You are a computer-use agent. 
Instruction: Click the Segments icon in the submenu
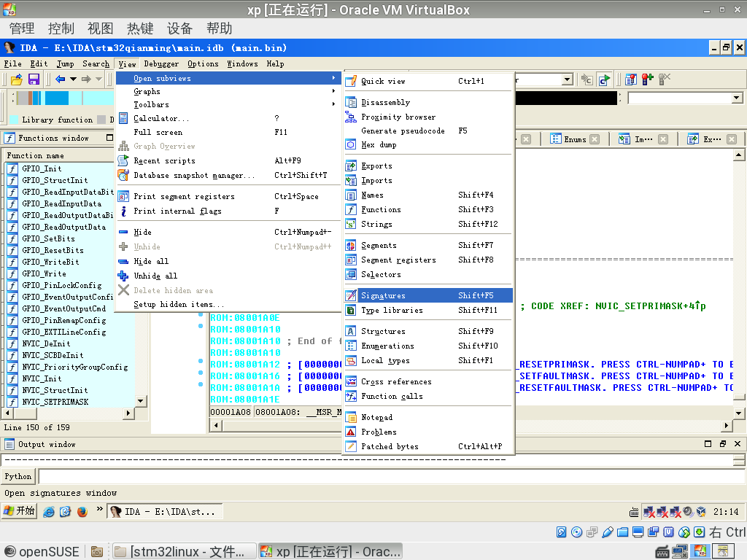351,245
